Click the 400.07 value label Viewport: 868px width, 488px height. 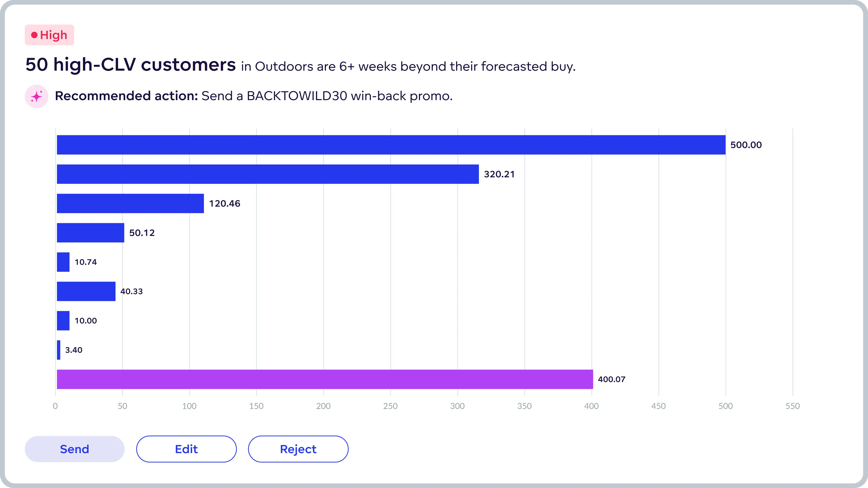(x=611, y=379)
